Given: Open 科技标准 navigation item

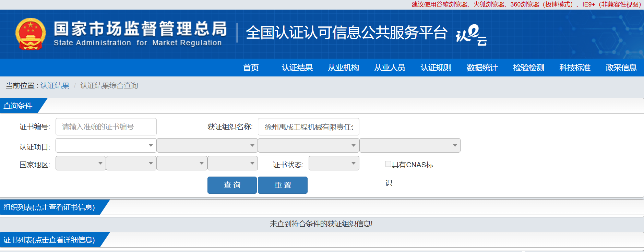Looking at the screenshot, I should (575, 68).
